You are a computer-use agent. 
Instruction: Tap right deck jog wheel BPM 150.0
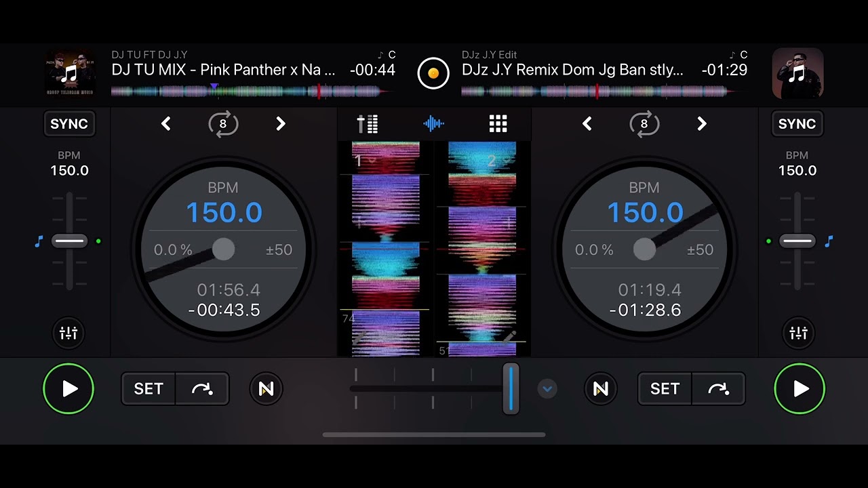coord(645,213)
